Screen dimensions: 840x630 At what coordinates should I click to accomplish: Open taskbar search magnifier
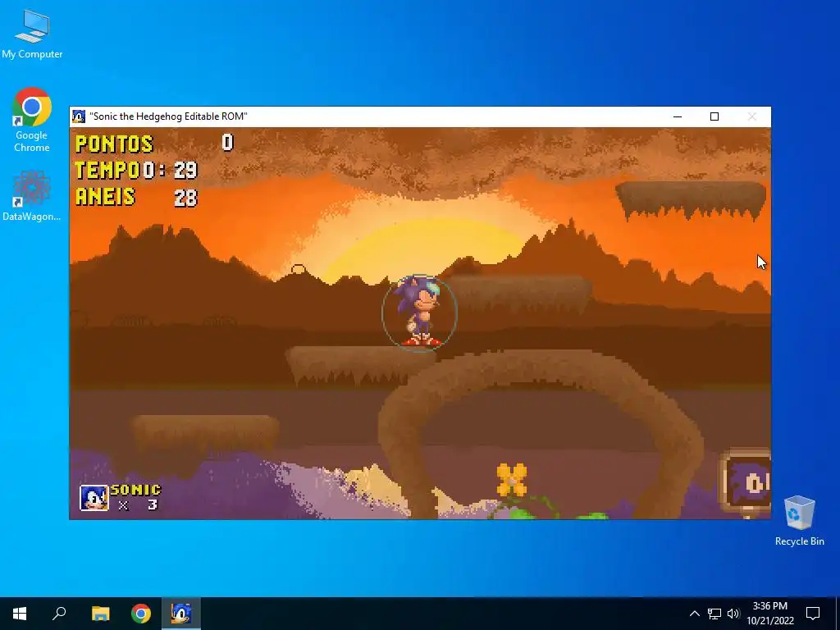pos(59,614)
